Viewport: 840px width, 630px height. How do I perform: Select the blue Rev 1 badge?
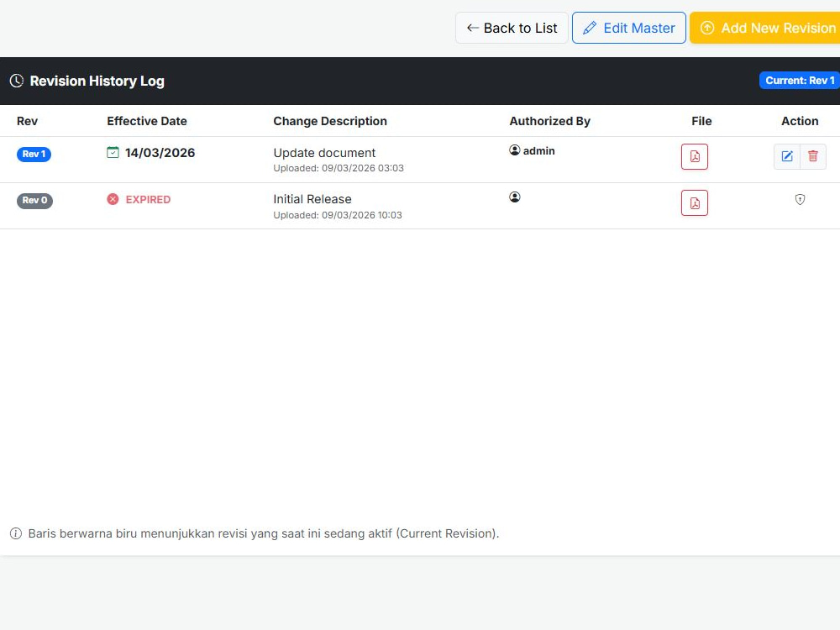click(34, 155)
